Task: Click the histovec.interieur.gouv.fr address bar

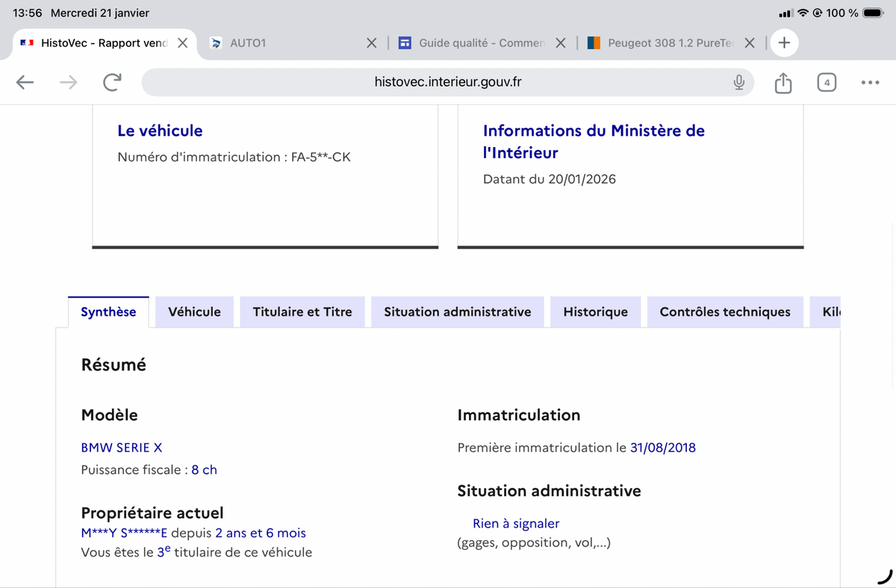Action: pos(447,82)
